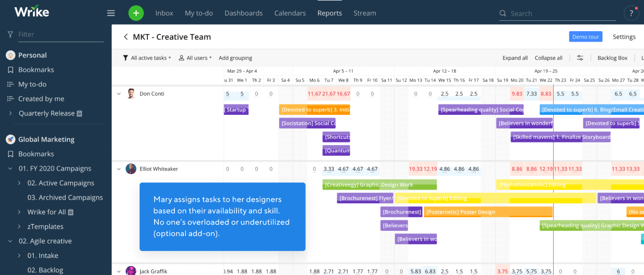
Task: Collapse Elliot Whiteaker's row
Action: pos(118,169)
